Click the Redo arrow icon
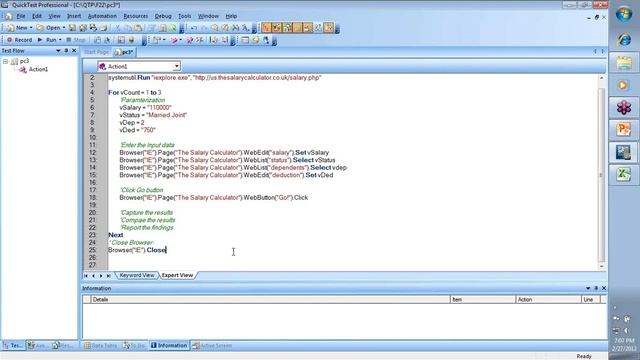Screen dimensions: 640x360 pos(204,28)
